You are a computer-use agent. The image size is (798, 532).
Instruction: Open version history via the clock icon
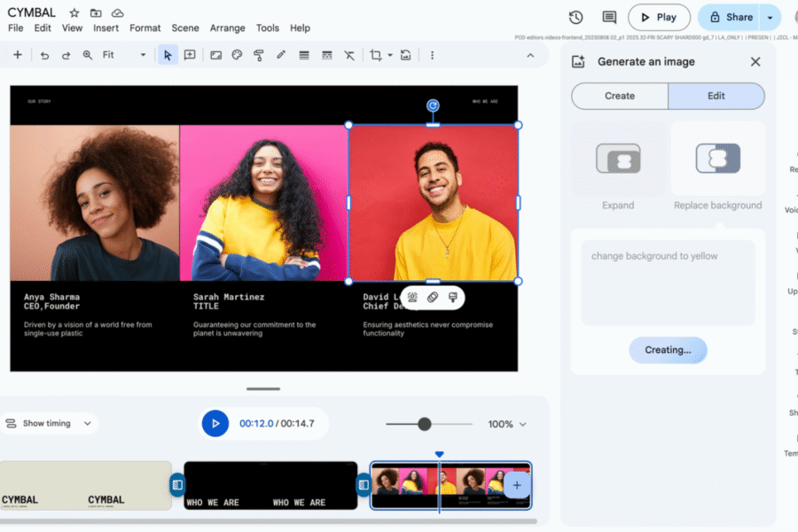tap(575, 16)
